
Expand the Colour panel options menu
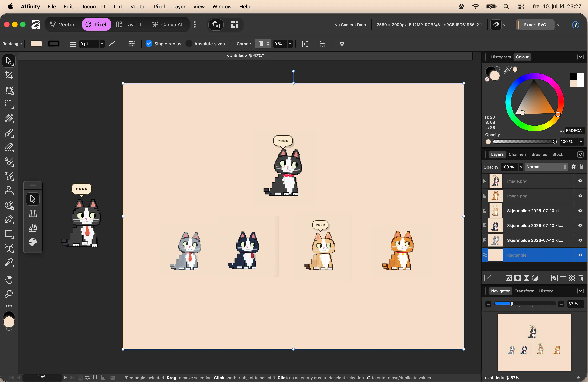(580, 57)
